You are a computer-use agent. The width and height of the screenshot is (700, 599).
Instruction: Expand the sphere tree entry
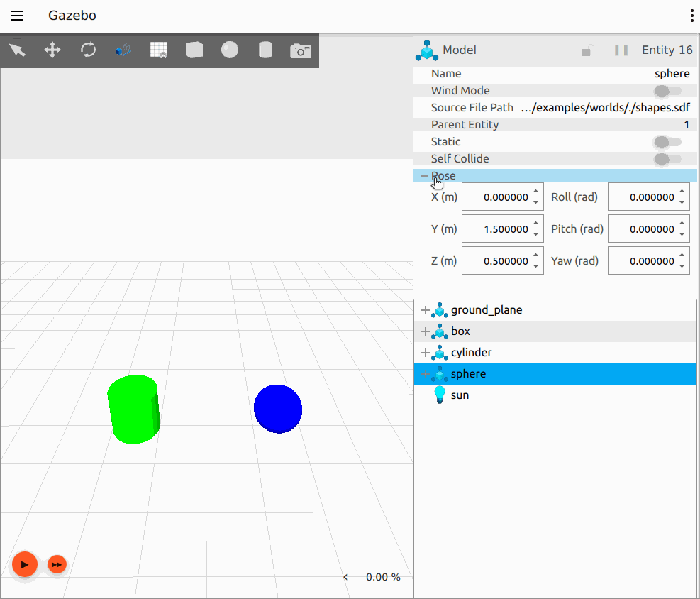point(426,374)
